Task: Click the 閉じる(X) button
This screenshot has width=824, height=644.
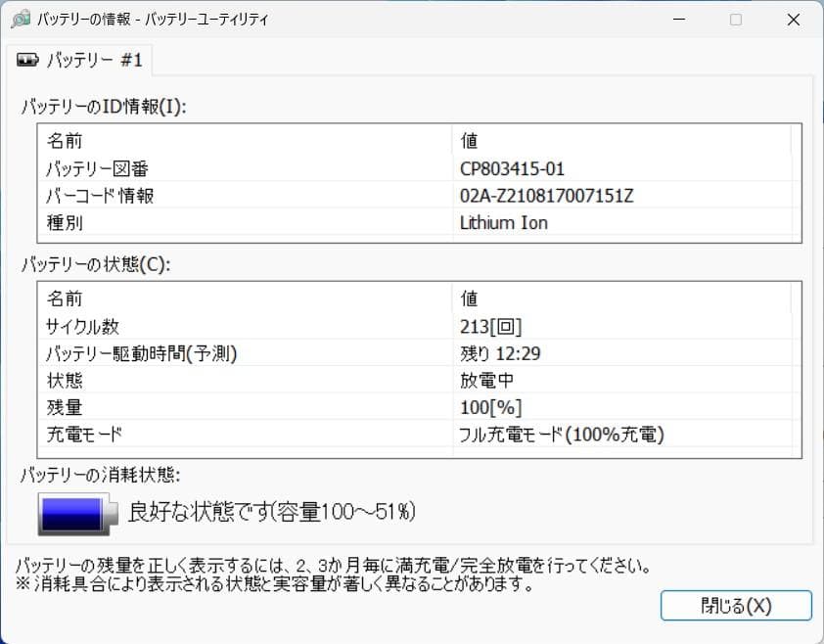Action: tap(736, 605)
